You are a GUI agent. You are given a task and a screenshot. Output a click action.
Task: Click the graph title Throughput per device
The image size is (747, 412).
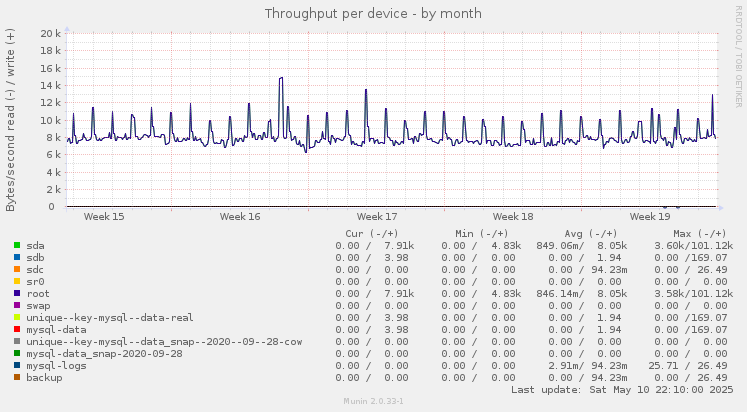[x=373, y=13]
